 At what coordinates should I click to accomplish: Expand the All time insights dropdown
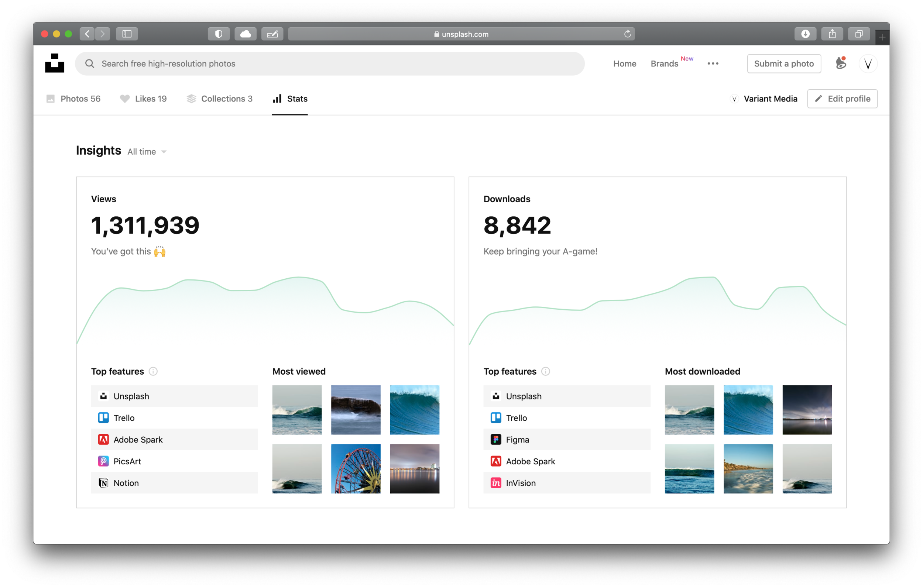[x=148, y=152]
